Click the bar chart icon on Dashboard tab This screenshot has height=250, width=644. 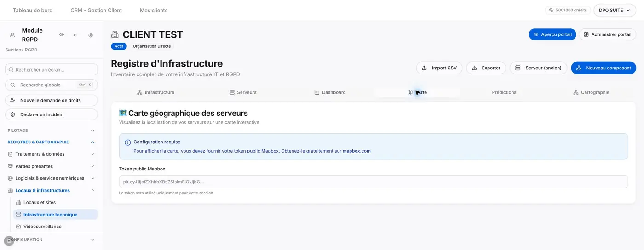point(316,92)
